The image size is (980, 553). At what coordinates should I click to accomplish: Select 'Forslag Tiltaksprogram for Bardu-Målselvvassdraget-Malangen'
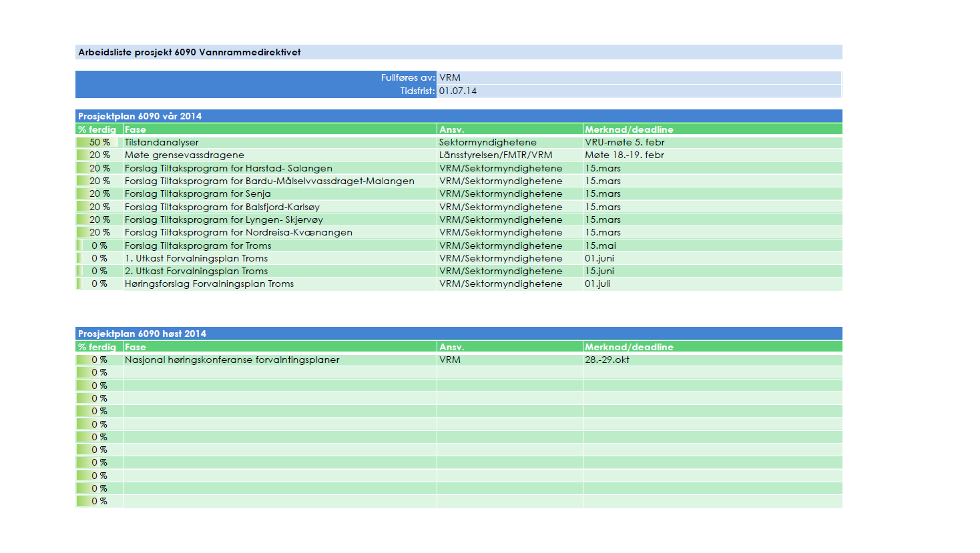coord(280,181)
